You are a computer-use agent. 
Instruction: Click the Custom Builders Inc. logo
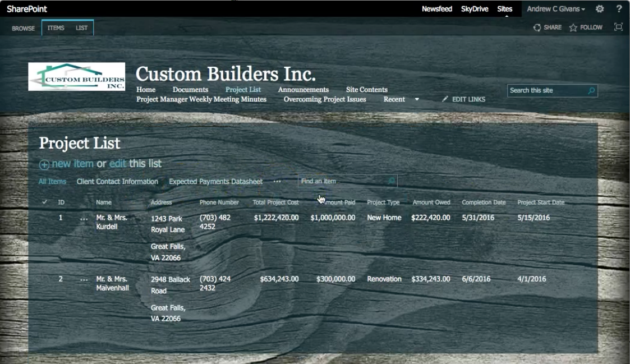pyautogui.click(x=76, y=76)
